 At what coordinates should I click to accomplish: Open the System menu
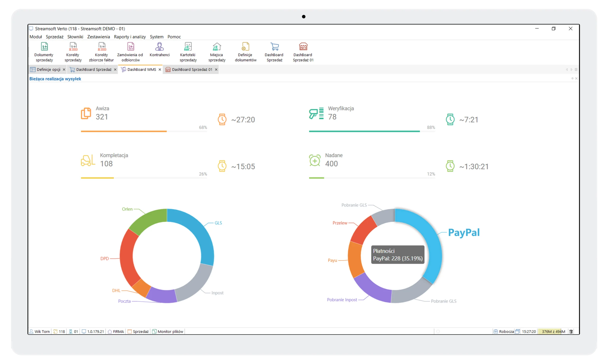156,37
